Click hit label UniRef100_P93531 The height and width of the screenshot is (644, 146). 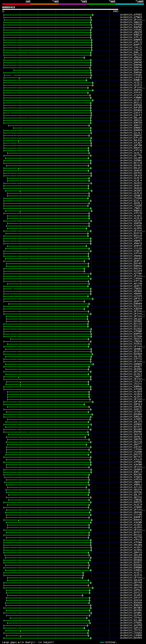131,344
